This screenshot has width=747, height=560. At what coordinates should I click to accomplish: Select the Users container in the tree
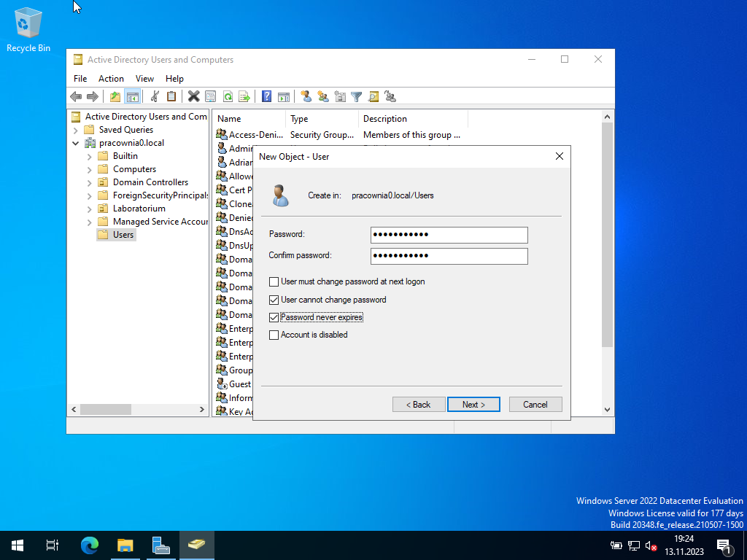(x=123, y=235)
